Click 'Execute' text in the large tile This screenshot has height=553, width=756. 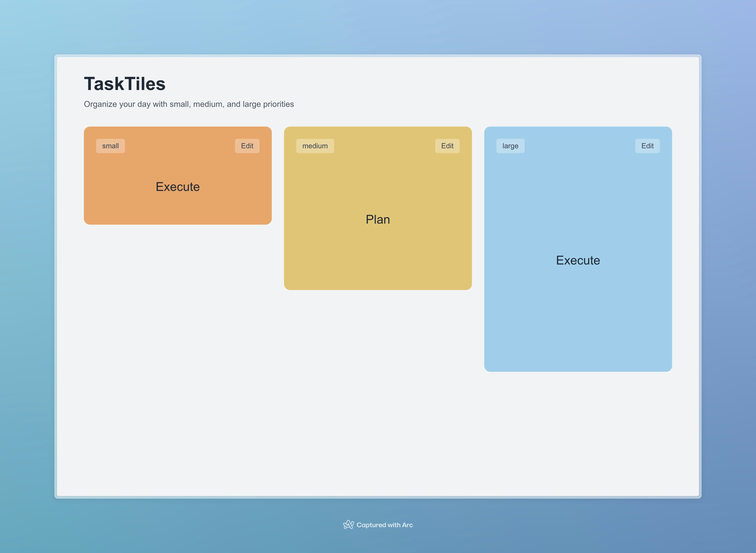coord(578,260)
